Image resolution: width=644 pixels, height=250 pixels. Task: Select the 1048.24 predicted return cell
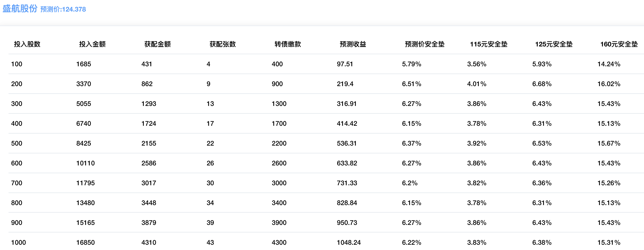(x=349, y=242)
